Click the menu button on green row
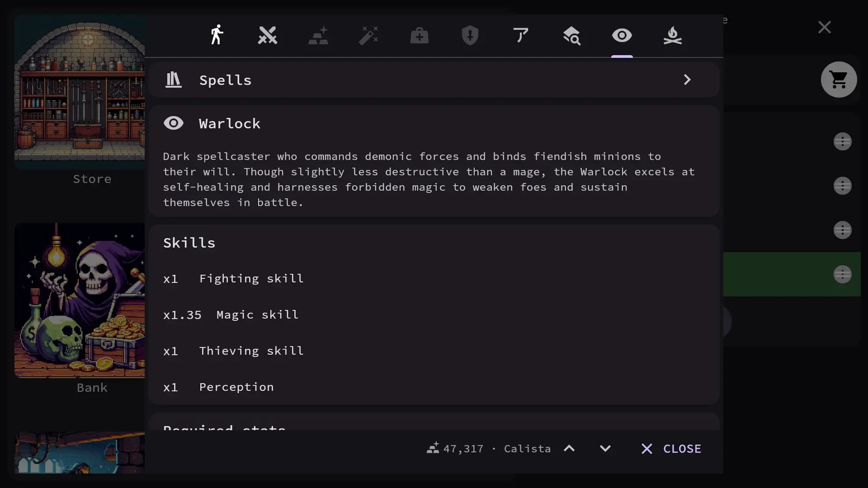 843,275
